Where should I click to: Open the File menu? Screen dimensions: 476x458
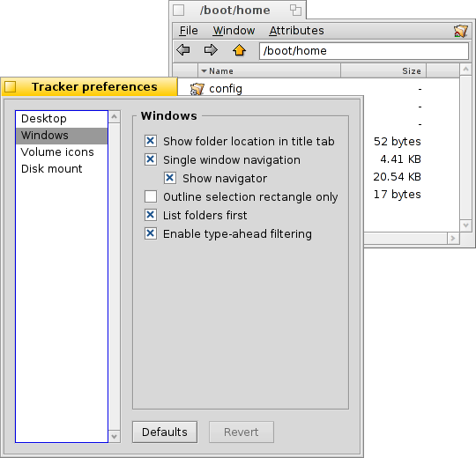click(x=189, y=31)
